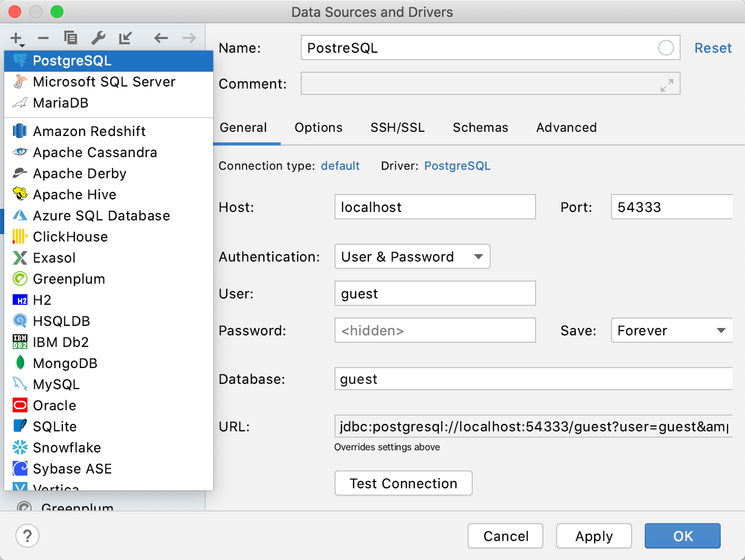
Task: Open the Options tab
Action: (319, 128)
